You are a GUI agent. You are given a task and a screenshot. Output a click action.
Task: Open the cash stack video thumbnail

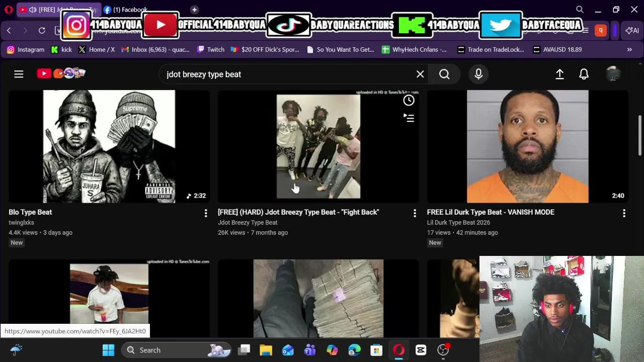click(x=318, y=299)
